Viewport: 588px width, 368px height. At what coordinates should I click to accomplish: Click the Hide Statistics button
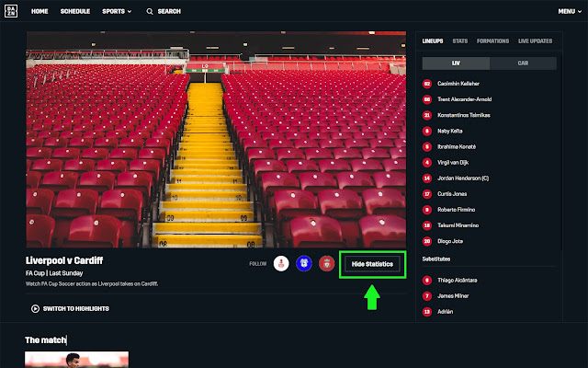(372, 264)
